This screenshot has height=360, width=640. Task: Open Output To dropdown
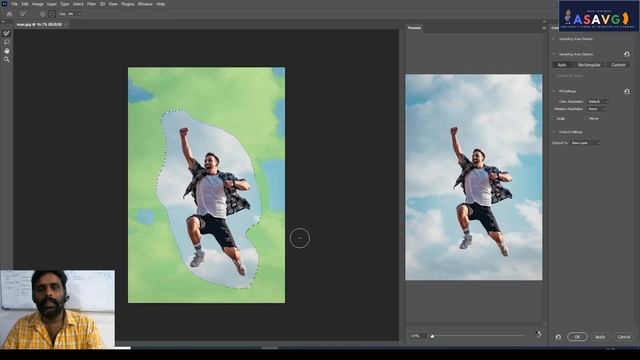pos(586,143)
